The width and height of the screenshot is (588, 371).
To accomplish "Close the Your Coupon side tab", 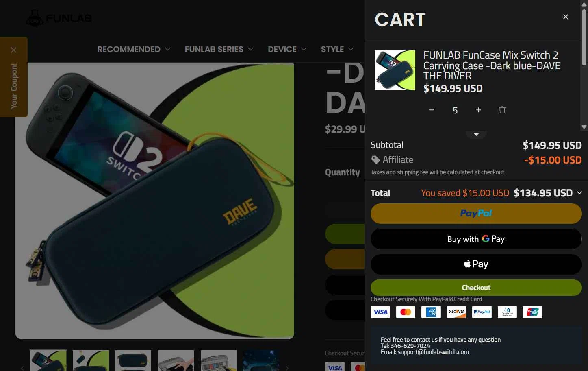I will tap(13, 50).
